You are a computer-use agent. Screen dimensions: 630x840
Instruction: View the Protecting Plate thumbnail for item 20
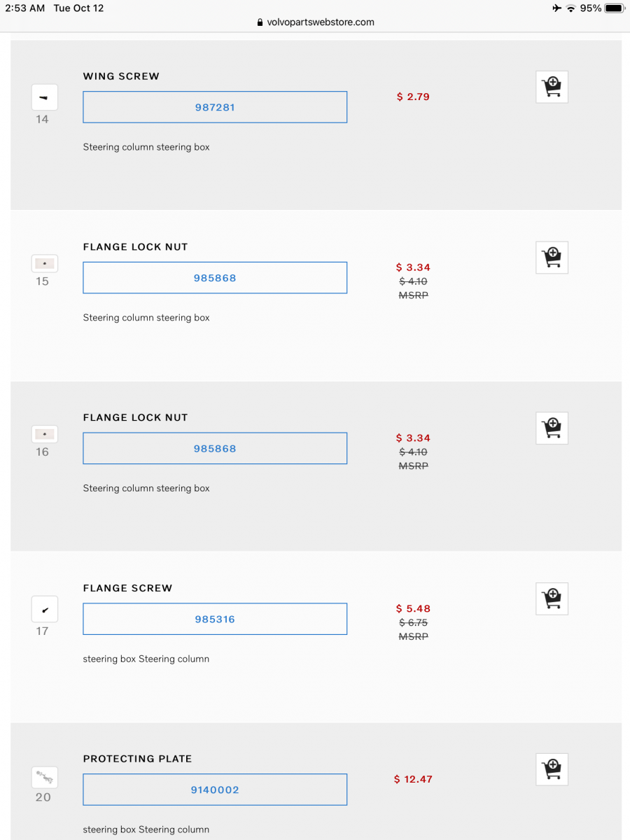click(x=44, y=777)
